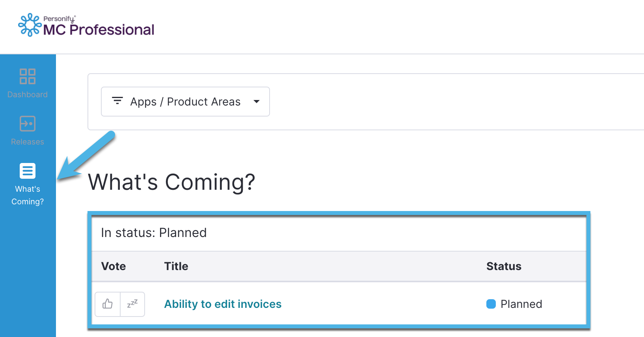Click the Personify flower logo icon
This screenshot has height=337, width=644.
pyautogui.click(x=30, y=25)
